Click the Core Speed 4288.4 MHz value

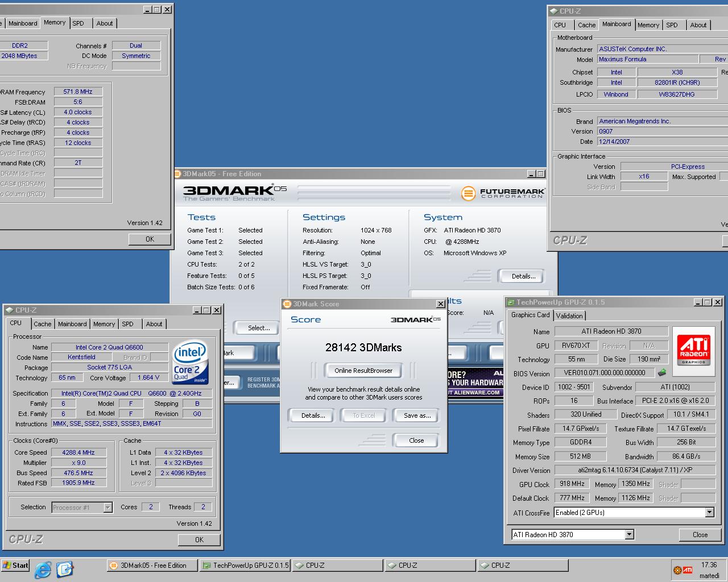click(78, 453)
